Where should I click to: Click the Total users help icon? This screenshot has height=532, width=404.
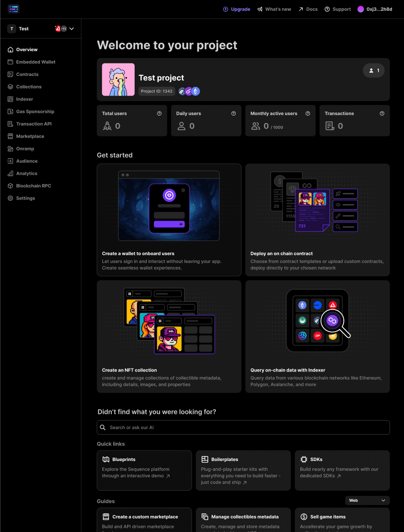pyautogui.click(x=159, y=114)
